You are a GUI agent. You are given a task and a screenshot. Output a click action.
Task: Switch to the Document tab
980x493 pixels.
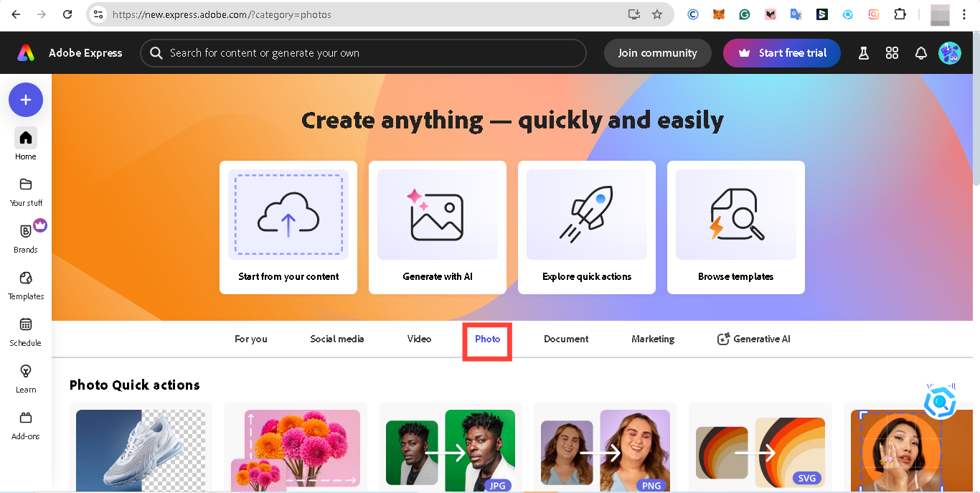tap(566, 339)
